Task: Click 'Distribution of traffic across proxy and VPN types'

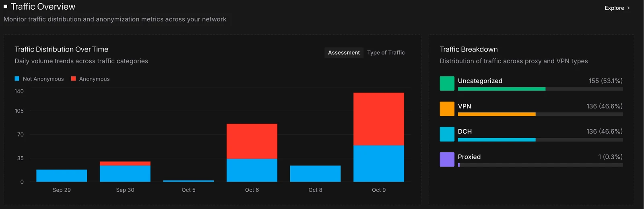Action: tap(514, 61)
